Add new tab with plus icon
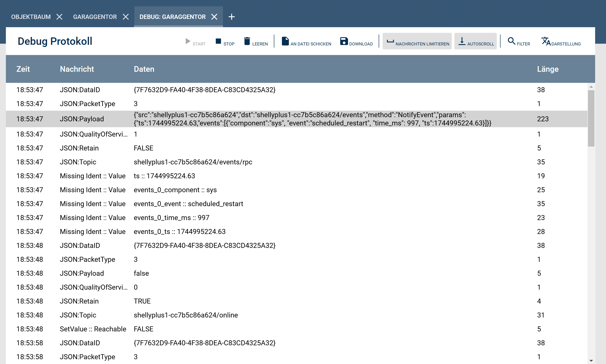606x364 pixels. (x=231, y=17)
